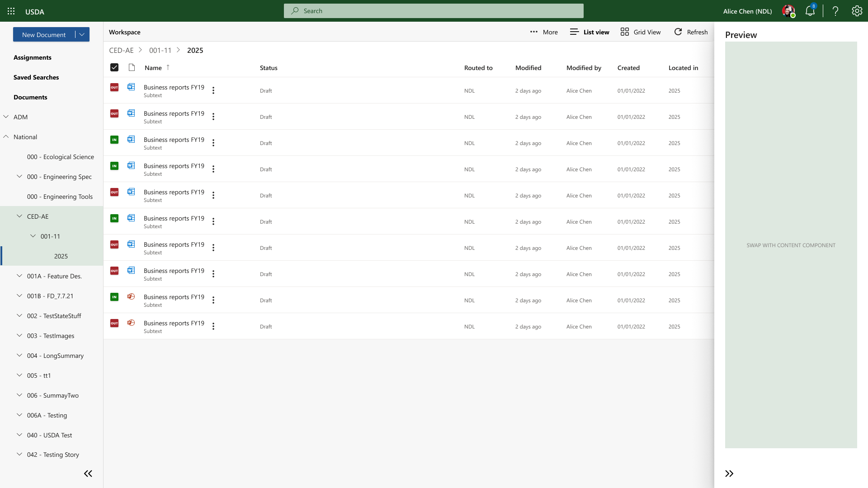The image size is (868, 488).
Task: Click the CED-AE breadcrumb link
Action: tap(121, 50)
